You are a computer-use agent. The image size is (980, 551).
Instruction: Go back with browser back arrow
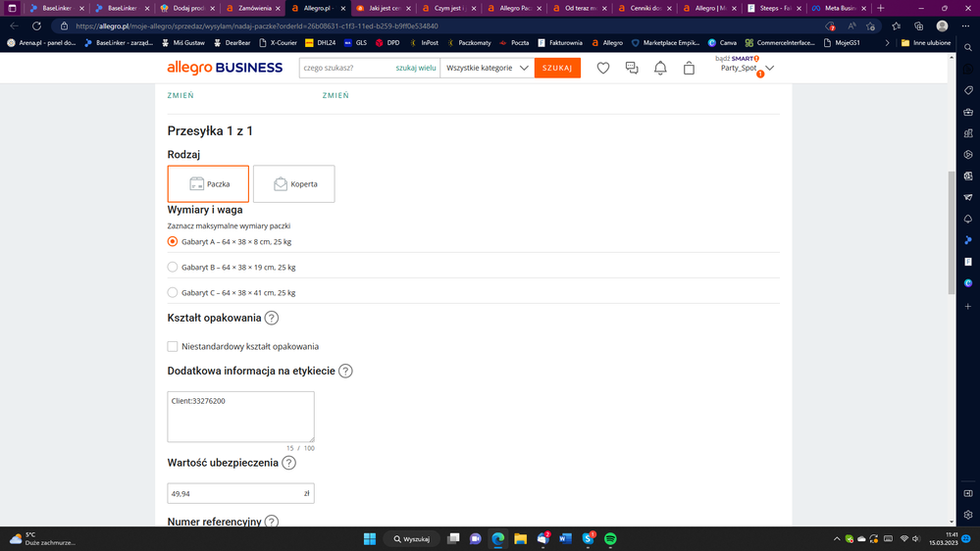coord(15,26)
